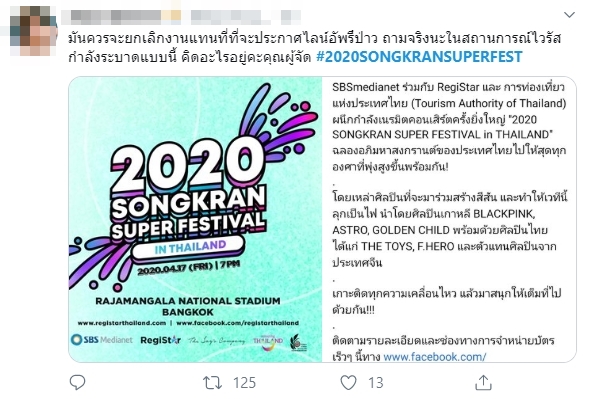Viewport: 591px width, 399px height.
Task: Click the RegiStar logo on poster
Action: click(161, 340)
